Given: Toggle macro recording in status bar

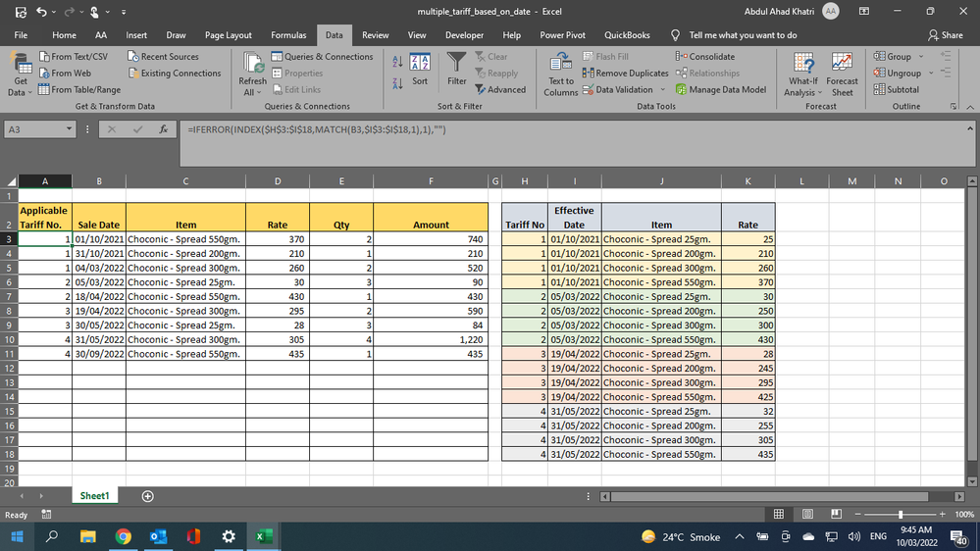Looking at the screenshot, I should coord(46,514).
